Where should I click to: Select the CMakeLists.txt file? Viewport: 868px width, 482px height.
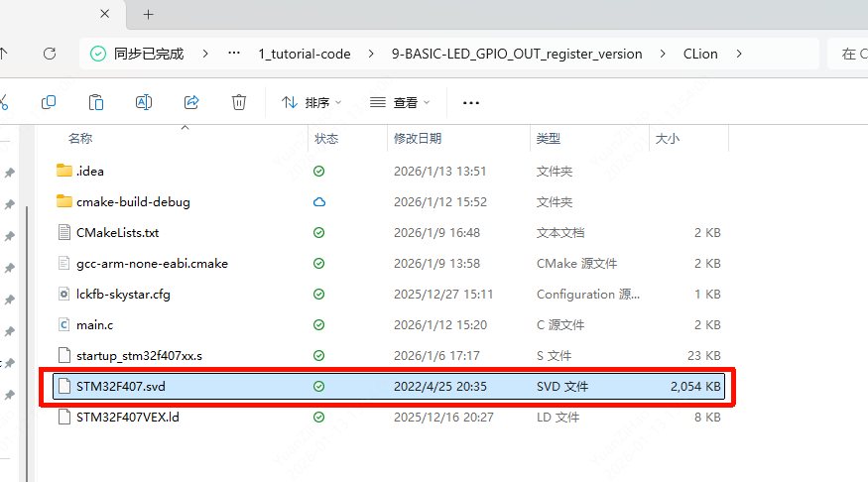coord(117,232)
